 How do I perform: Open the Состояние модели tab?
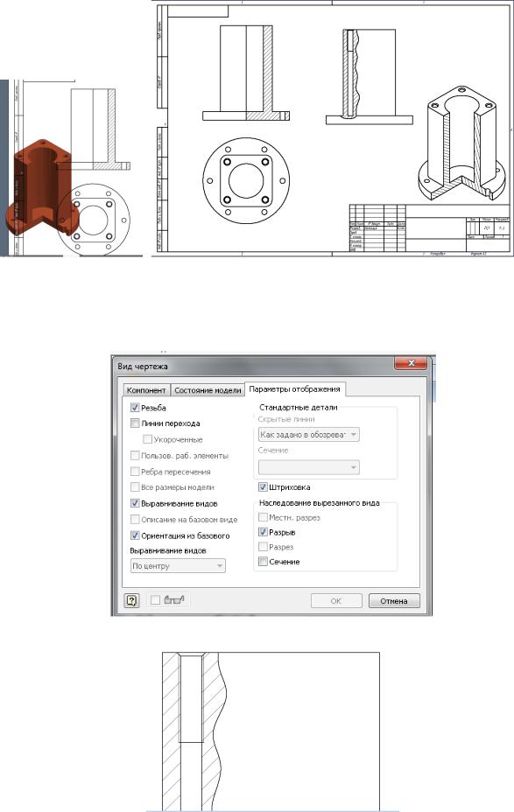point(208,390)
